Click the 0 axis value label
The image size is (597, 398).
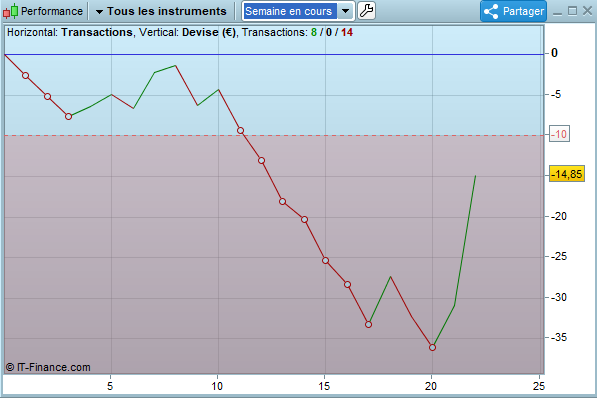(x=554, y=53)
